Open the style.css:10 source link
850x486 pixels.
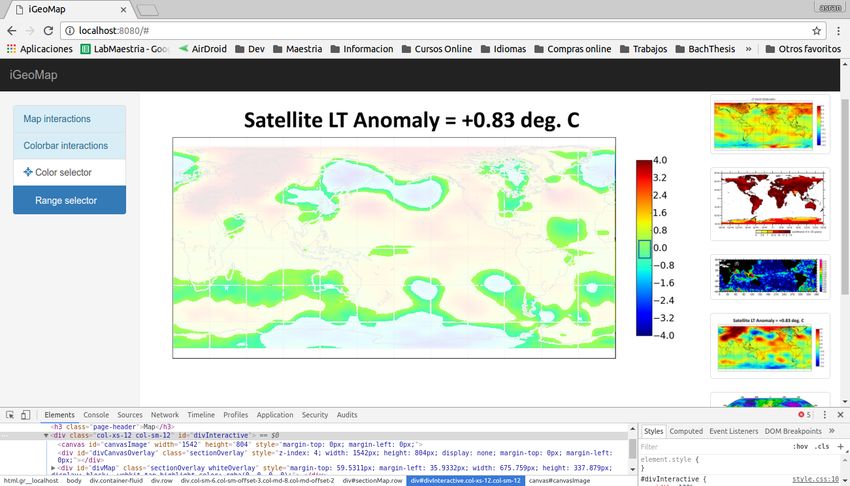click(x=815, y=479)
